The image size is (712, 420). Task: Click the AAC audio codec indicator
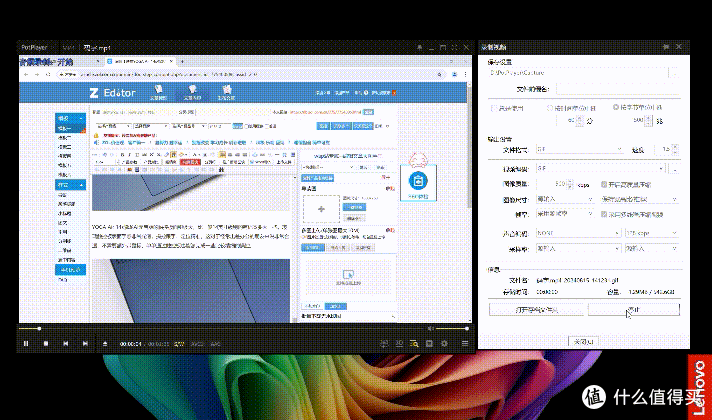[215, 344]
